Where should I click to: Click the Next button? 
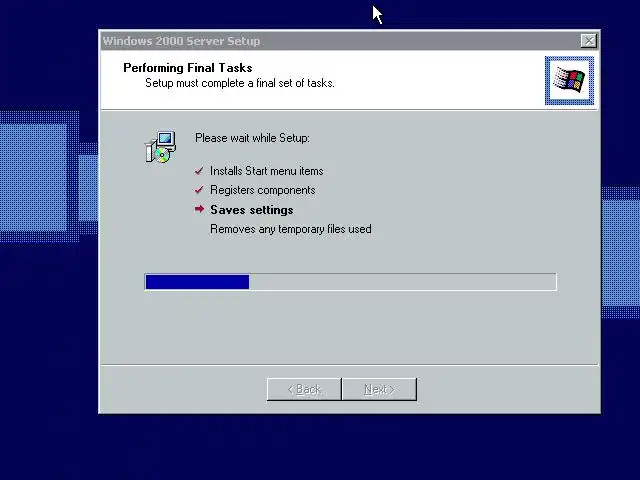click(379, 389)
